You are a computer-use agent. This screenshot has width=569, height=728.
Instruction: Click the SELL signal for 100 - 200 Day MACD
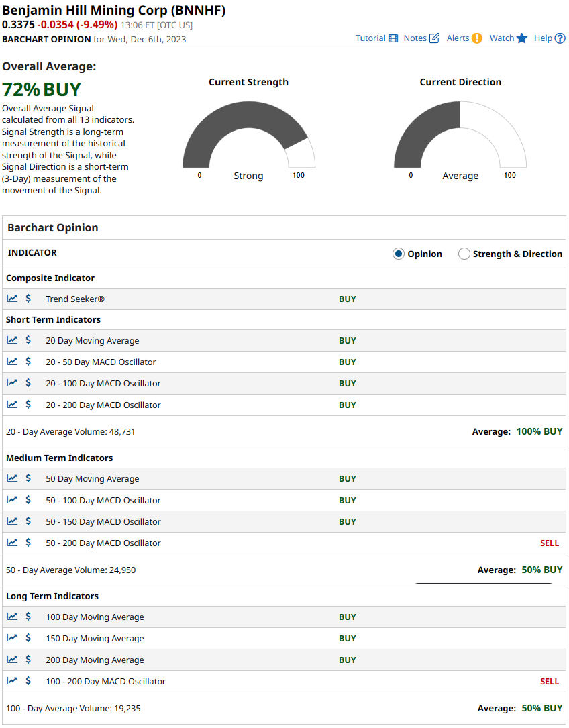click(x=549, y=681)
